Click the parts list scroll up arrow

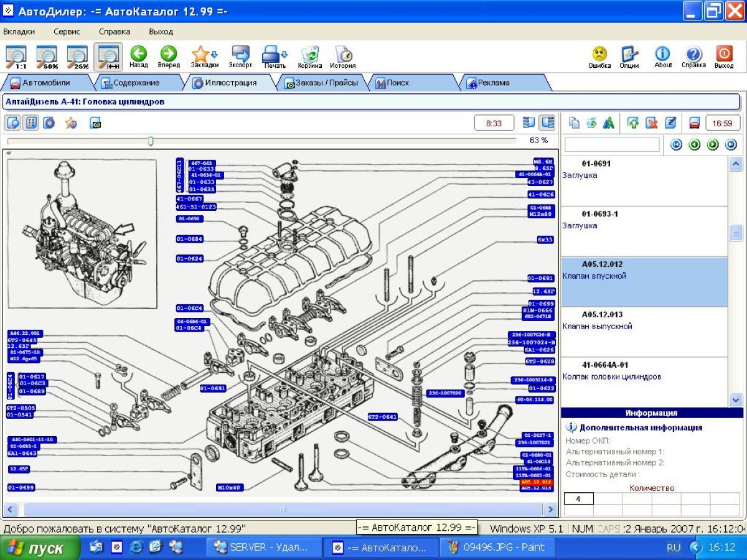[735, 163]
